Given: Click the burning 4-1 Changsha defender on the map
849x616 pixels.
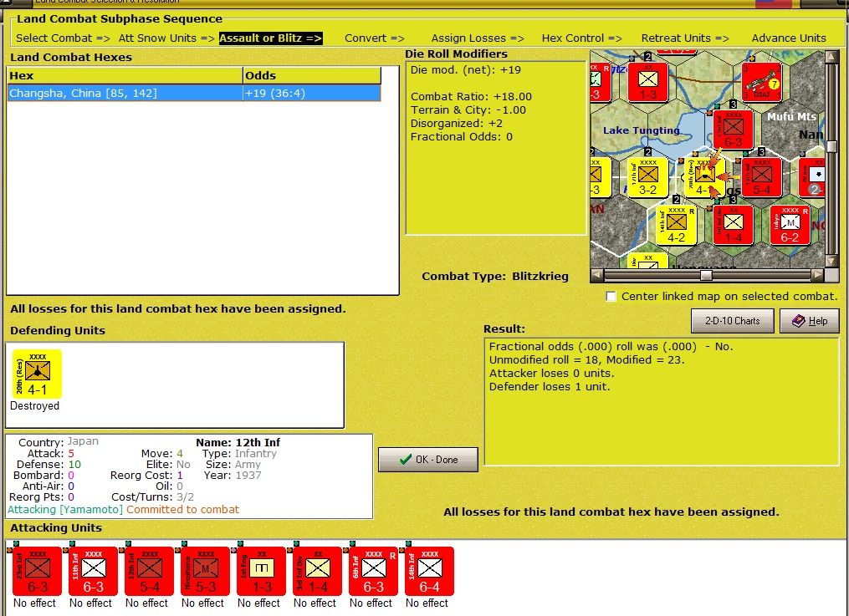Looking at the screenshot, I should click(x=704, y=177).
